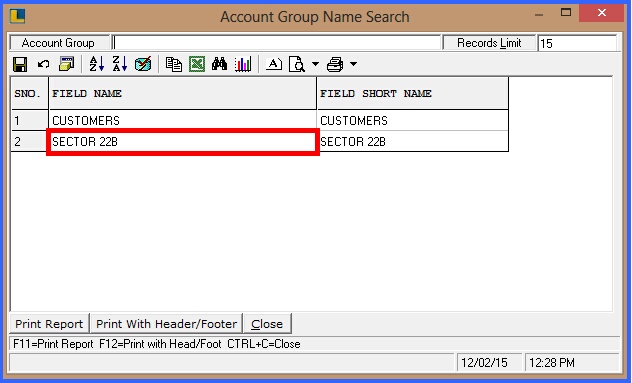This screenshot has height=383, width=632.
Task: Select CUSTOMERS in the Field Name column
Action: 183,120
